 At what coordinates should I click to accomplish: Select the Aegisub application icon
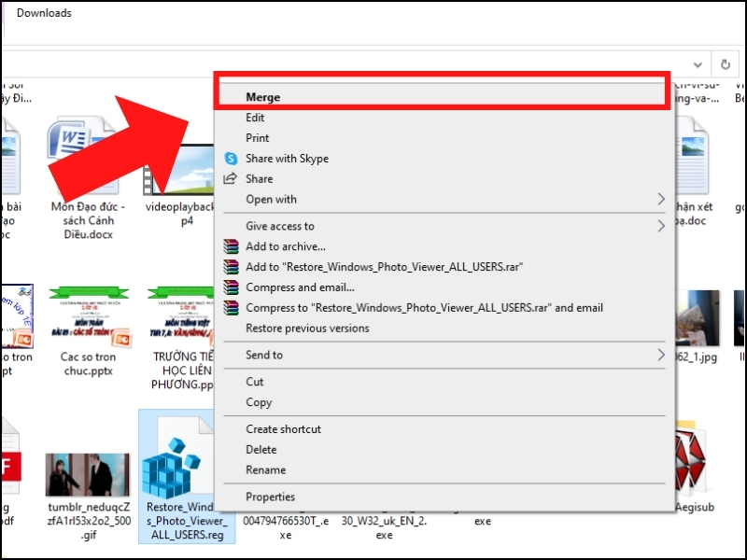(691, 458)
